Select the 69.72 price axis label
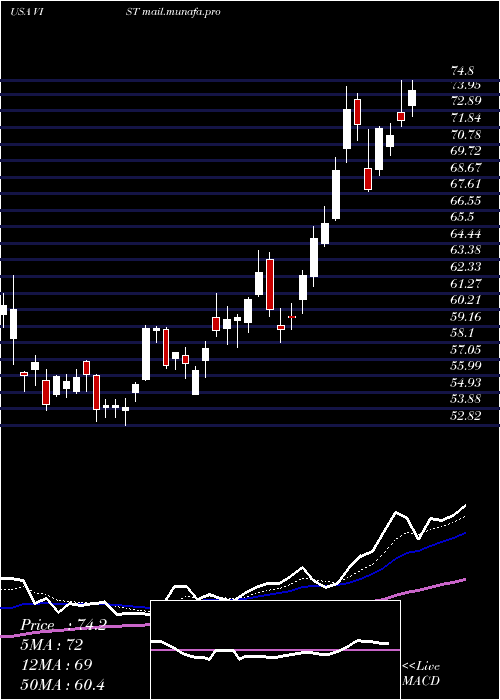The height and width of the screenshot is (700, 500). click(466, 151)
